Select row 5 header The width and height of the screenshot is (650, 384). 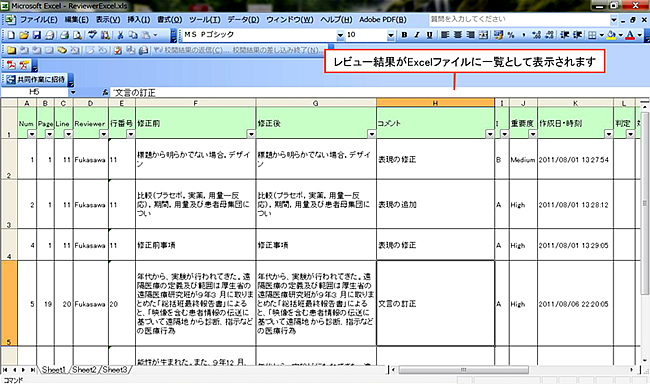coord(9,304)
